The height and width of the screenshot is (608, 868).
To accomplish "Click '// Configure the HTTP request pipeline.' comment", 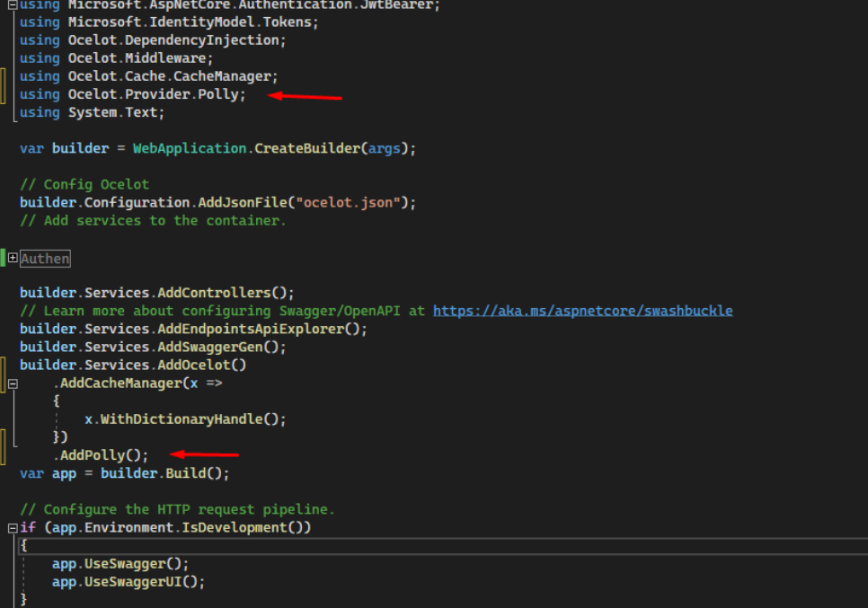I will [177, 509].
